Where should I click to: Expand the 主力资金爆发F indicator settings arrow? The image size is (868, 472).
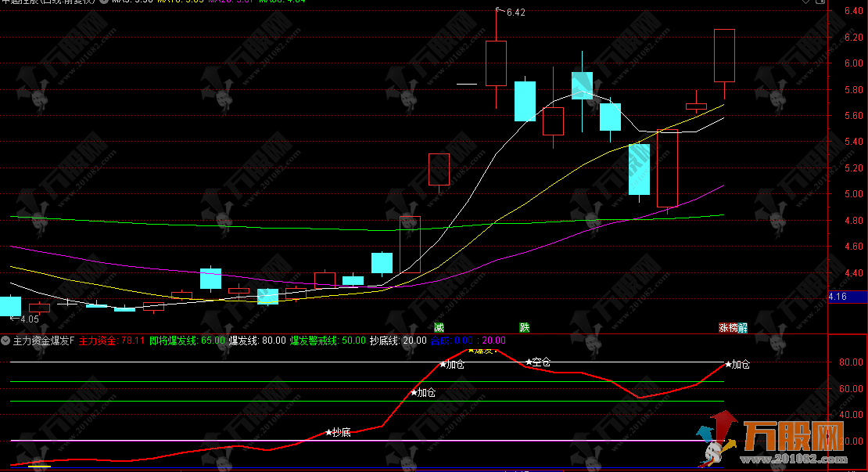6,340
